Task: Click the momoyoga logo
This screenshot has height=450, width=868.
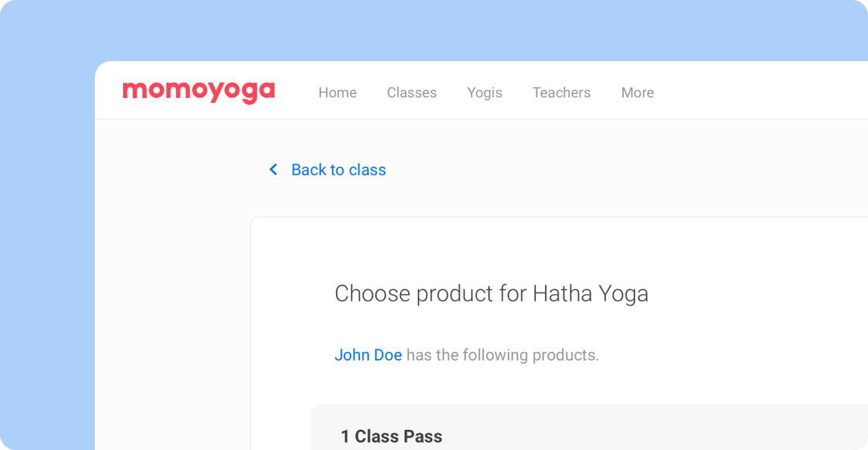Action: [199, 92]
